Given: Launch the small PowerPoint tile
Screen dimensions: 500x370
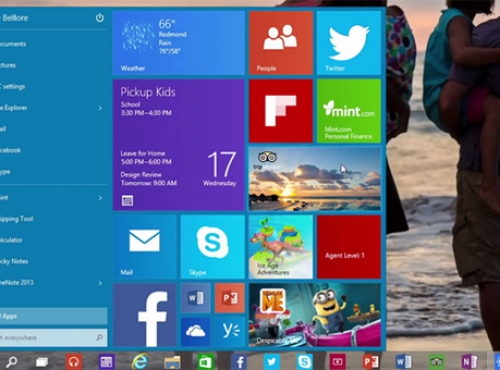Looking at the screenshot, I should pyautogui.click(x=230, y=298).
